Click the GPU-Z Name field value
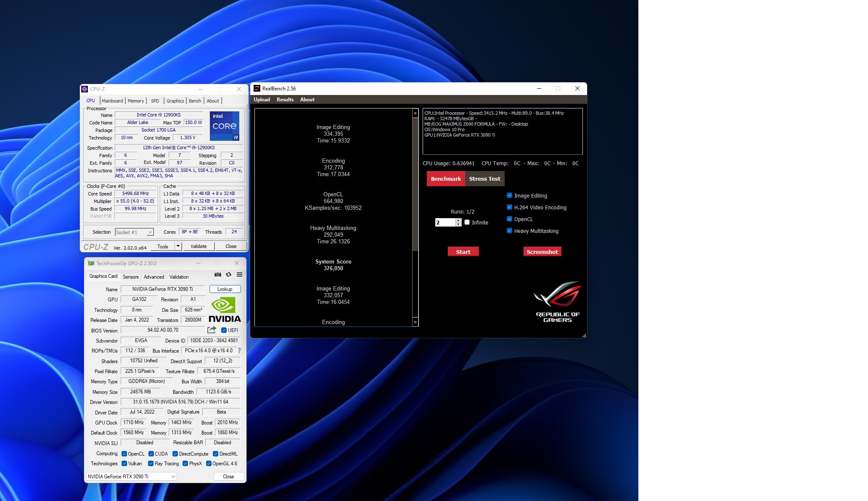Image resolution: width=868 pixels, height=501 pixels. (163, 289)
